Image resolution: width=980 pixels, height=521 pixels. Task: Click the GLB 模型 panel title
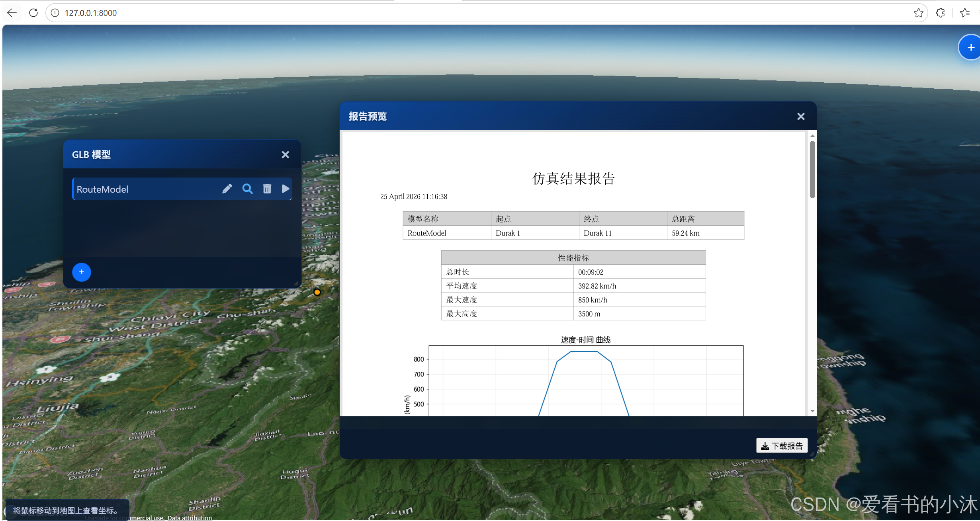(x=91, y=154)
